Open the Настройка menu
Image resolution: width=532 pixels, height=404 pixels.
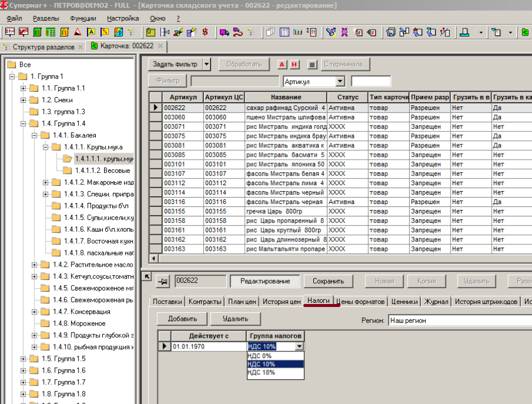tap(123, 18)
